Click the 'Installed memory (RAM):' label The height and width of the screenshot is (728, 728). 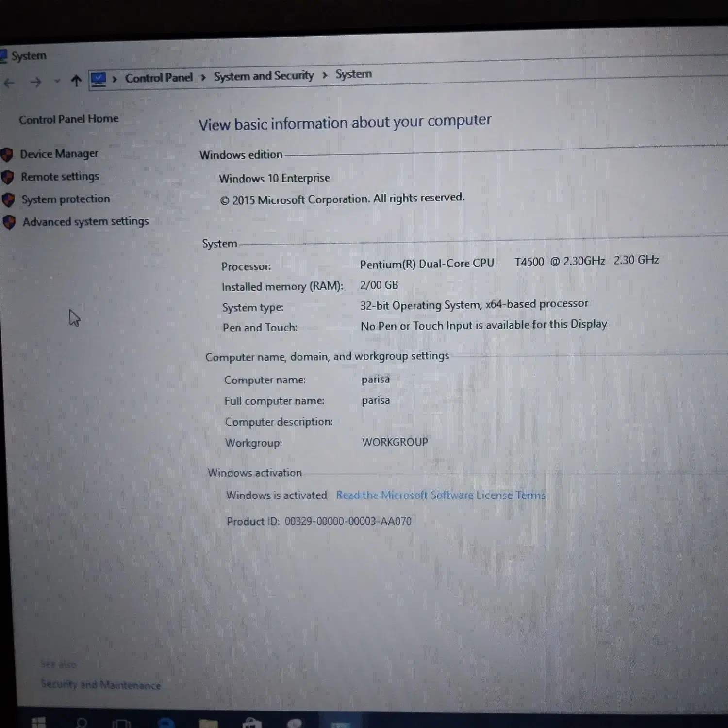282,287
